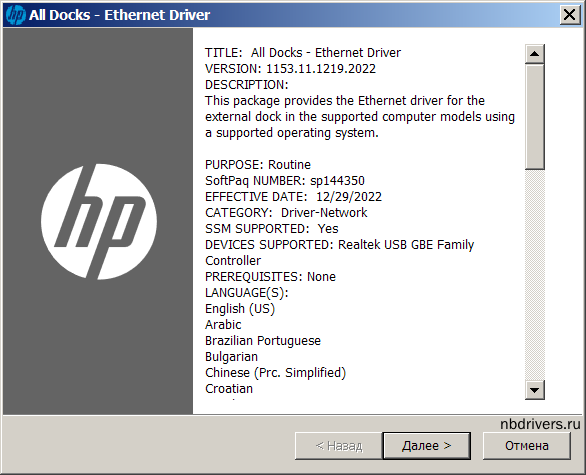Click the CATEGORY Driver-Network line
The width and height of the screenshot is (586, 475).
tap(286, 213)
